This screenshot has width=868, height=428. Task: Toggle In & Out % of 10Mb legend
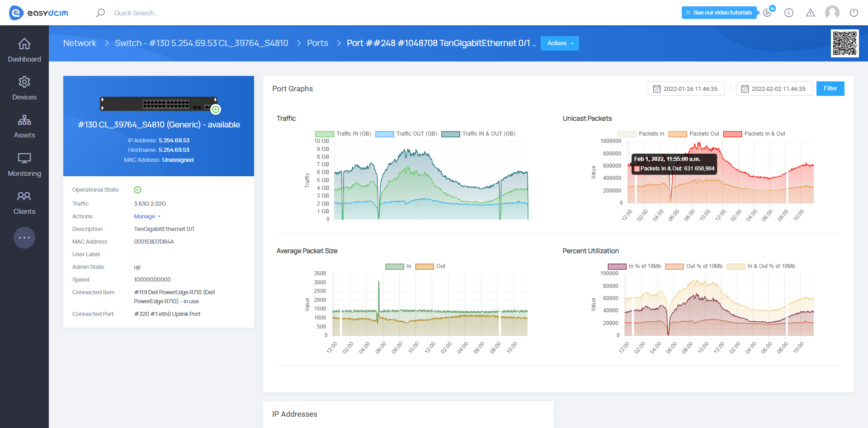click(761, 266)
